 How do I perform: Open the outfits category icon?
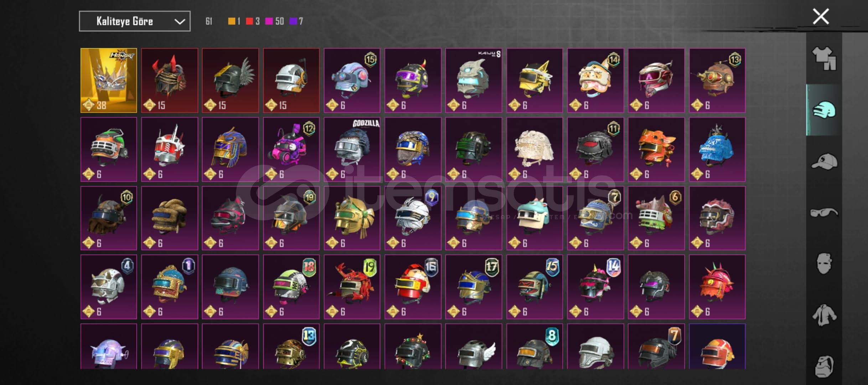tap(824, 58)
